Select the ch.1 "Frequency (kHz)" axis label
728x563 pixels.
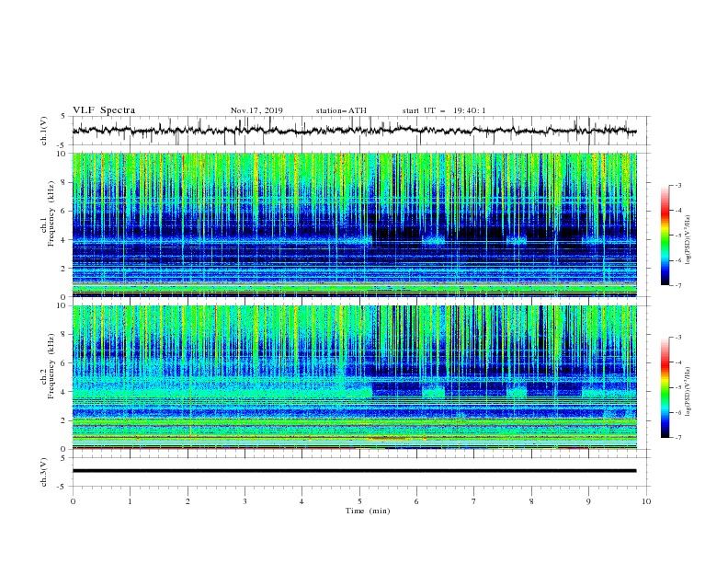point(51,213)
